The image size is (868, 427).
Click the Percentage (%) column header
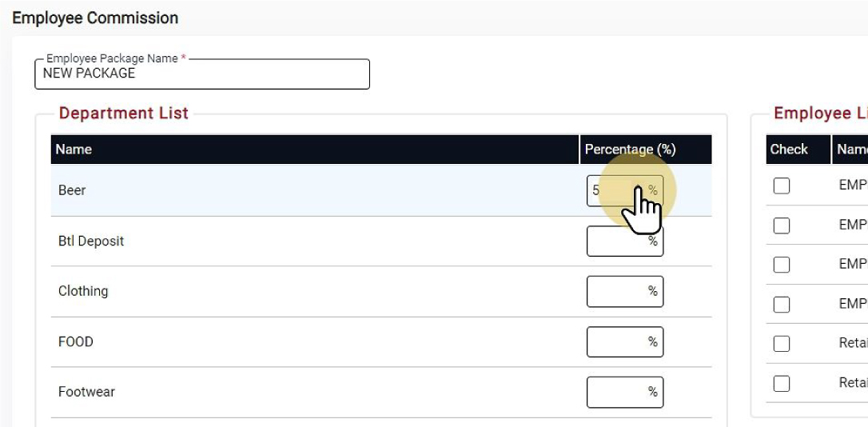(x=630, y=150)
